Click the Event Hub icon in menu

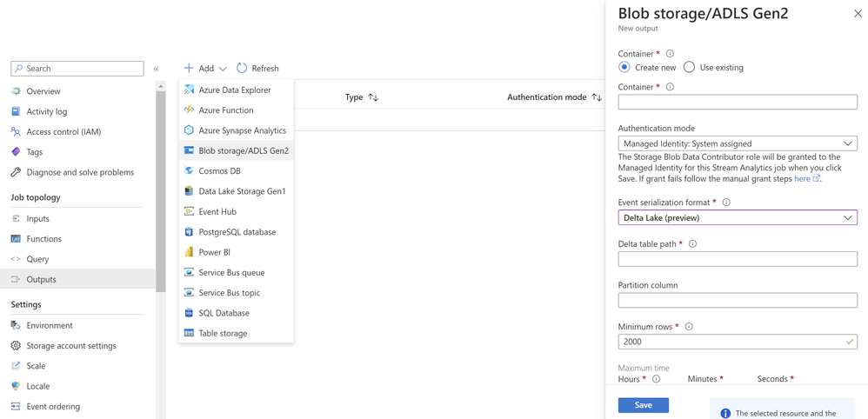coord(190,211)
